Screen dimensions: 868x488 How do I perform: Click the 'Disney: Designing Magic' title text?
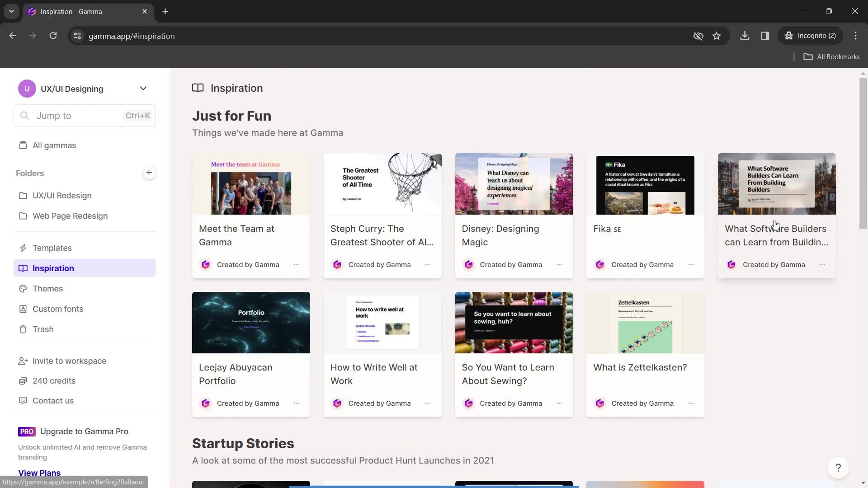500,235
